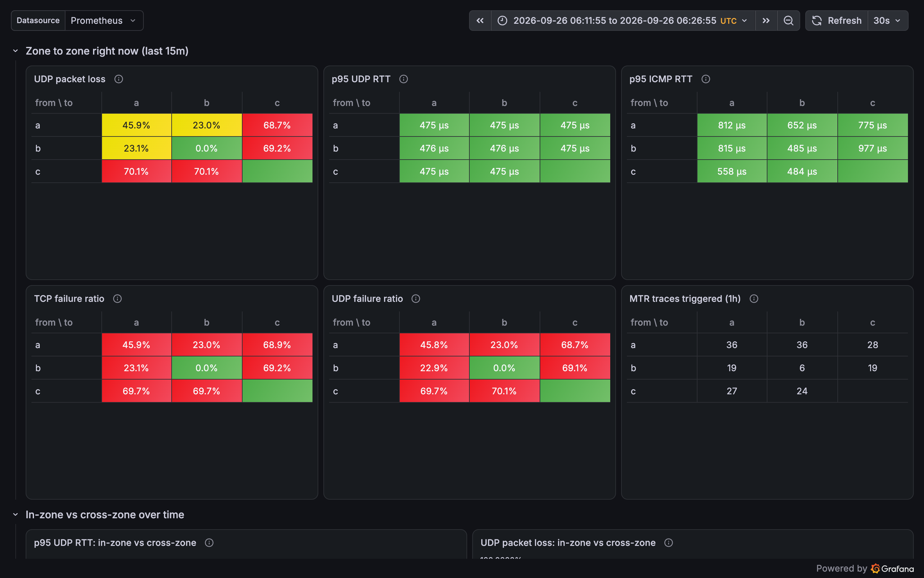Open the time range picker

(623, 21)
